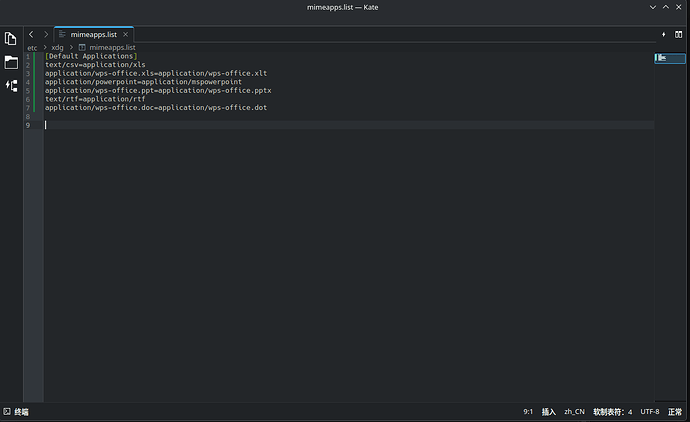Open the Documents sidebar panel

click(11, 38)
